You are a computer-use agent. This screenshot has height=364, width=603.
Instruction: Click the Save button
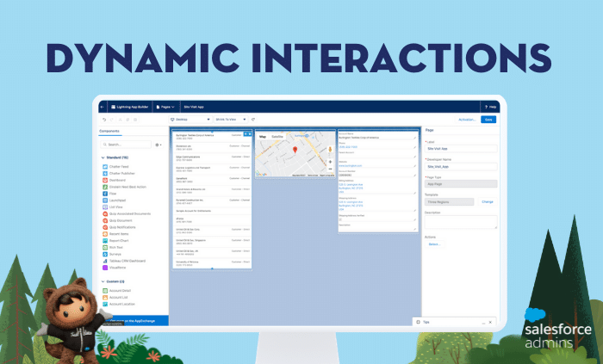pos(488,120)
